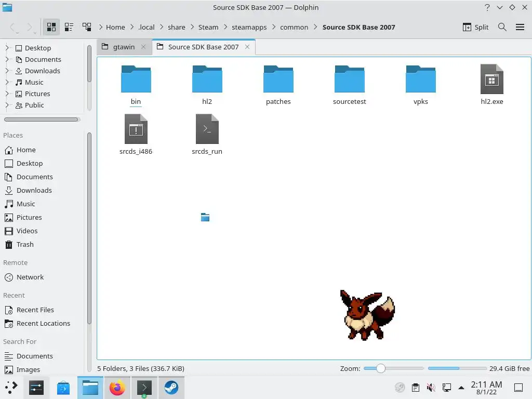The height and width of the screenshot is (399, 532).
Task: Navigate to steamapps in breadcrumb
Action: tap(249, 27)
